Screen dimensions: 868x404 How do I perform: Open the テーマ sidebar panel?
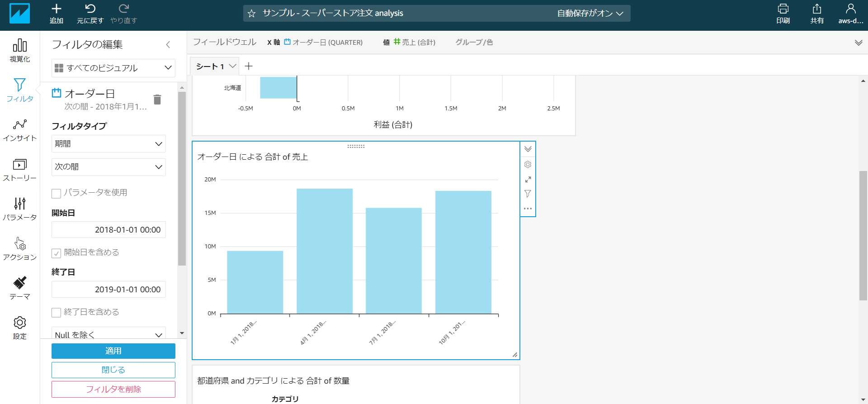point(20,288)
